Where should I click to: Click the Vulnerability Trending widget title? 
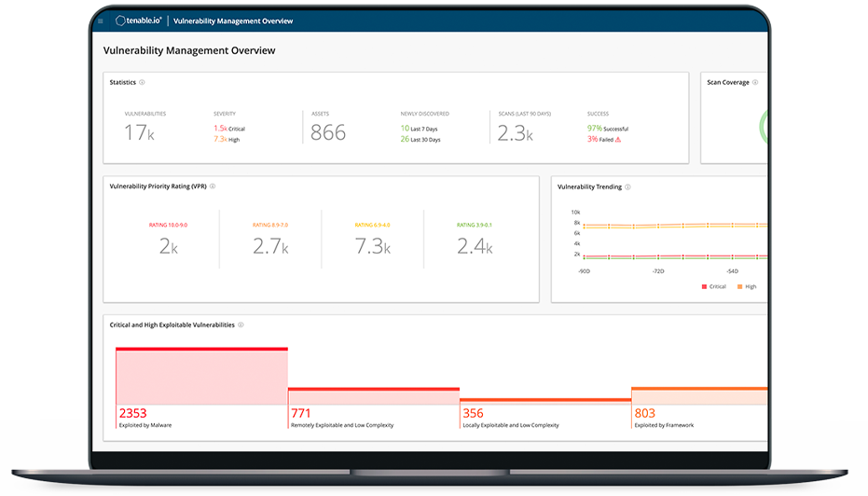(x=589, y=187)
